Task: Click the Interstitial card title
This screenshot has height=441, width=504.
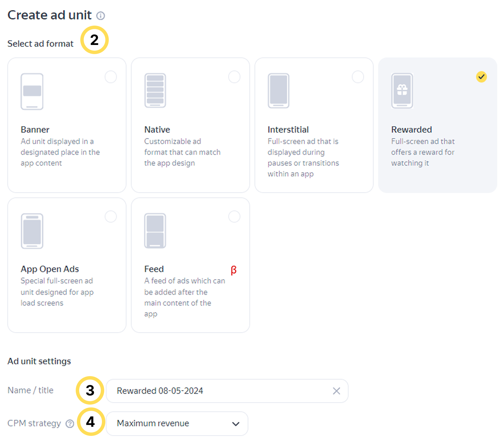Action: tap(288, 130)
